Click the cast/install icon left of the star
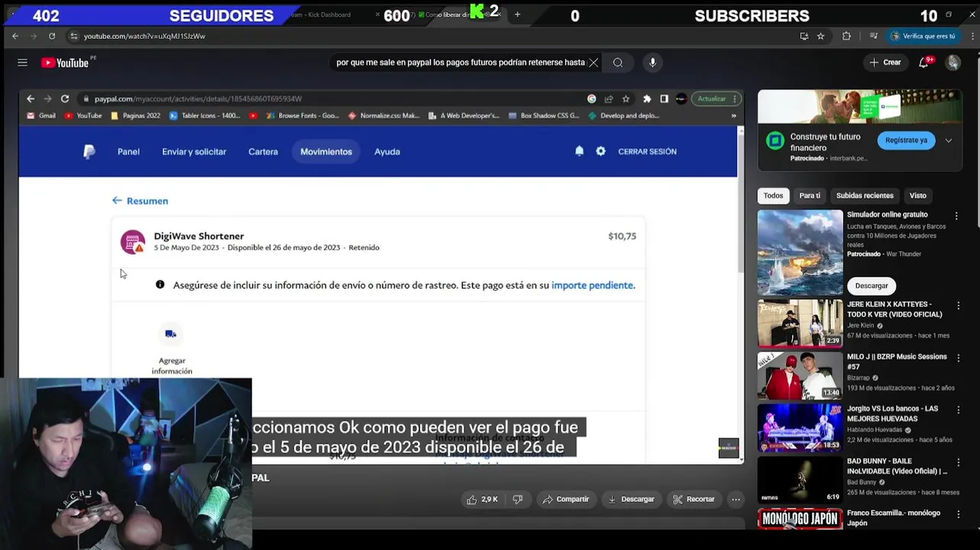 804,36
